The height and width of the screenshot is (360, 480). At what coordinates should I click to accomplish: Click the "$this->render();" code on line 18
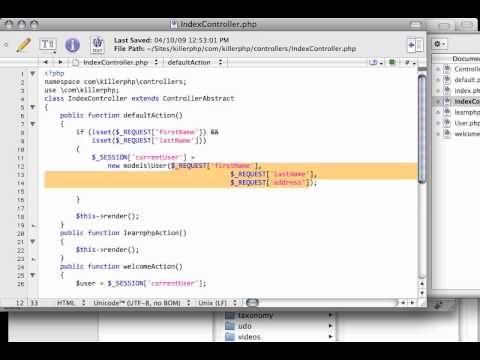pos(107,216)
